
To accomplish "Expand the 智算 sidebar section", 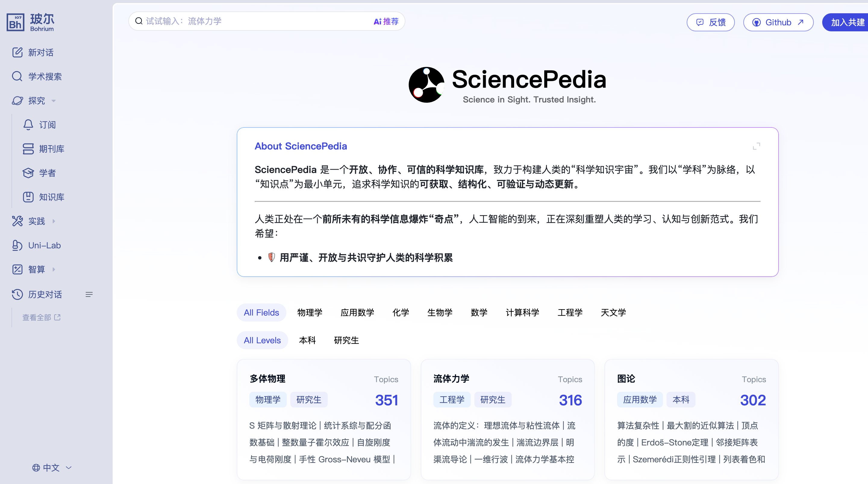I will (54, 269).
